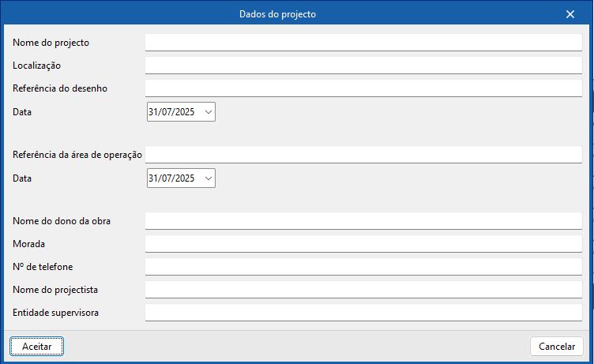Expand the date picker under Referência da área de operação
The height and width of the screenshot is (364, 594).
point(209,178)
